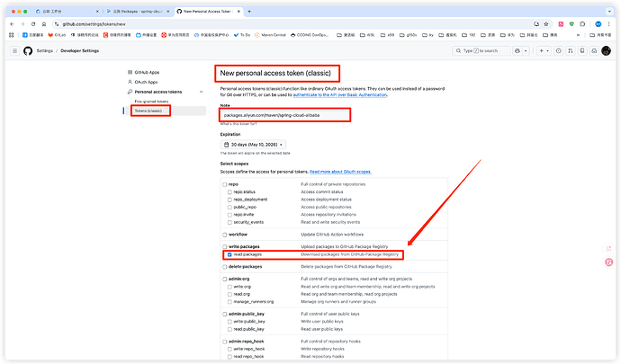Select Tokens (classic) in the sidebar

pos(148,111)
